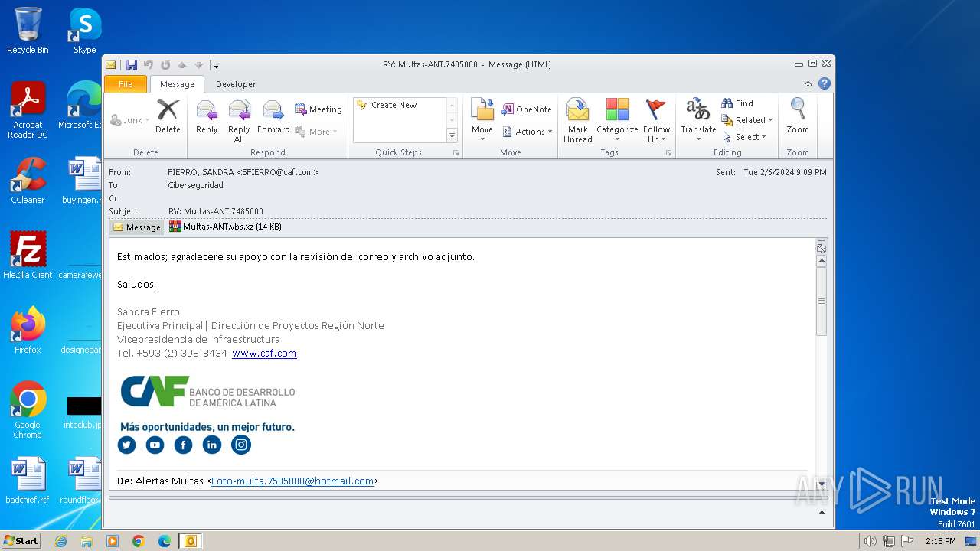The image size is (980, 551).
Task: Click the Delete message icon
Action: coord(168,117)
